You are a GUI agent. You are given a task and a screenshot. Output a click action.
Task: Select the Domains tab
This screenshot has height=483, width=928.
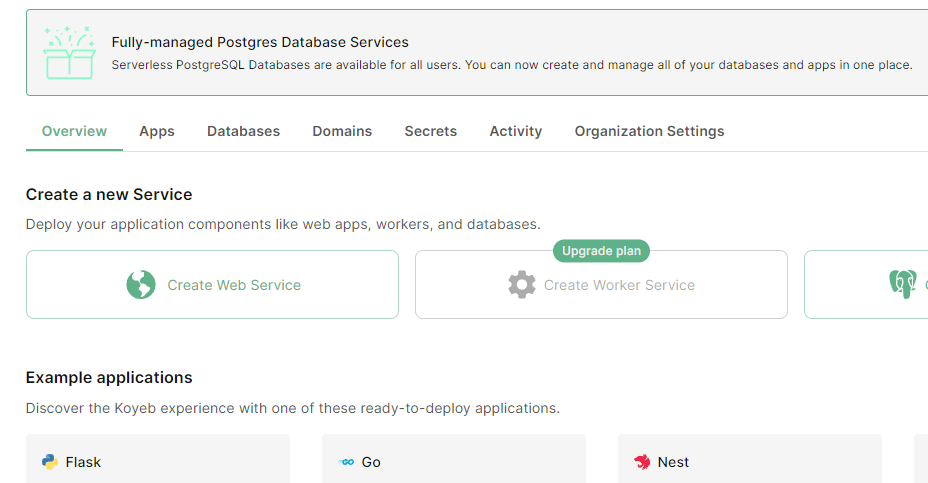click(342, 131)
